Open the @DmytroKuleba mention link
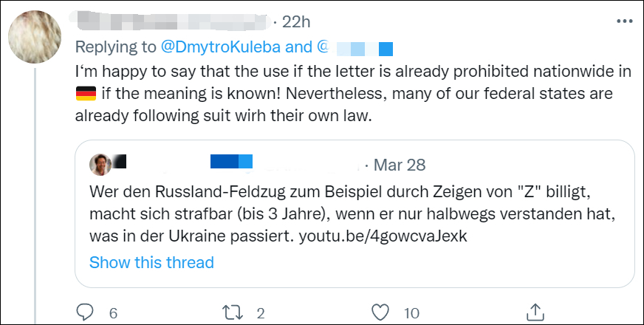The width and height of the screenshot is (644, 325). tap(221, 47)
